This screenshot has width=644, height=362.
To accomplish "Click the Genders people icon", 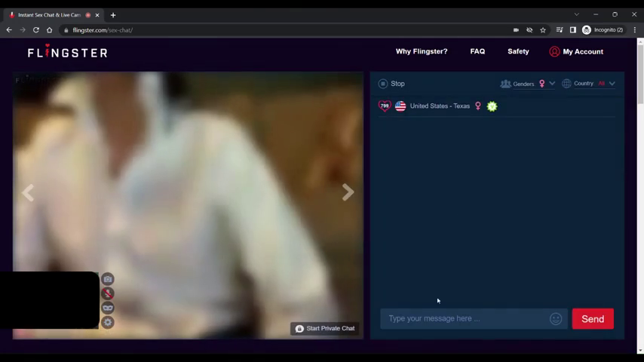I will pos(505,84).
